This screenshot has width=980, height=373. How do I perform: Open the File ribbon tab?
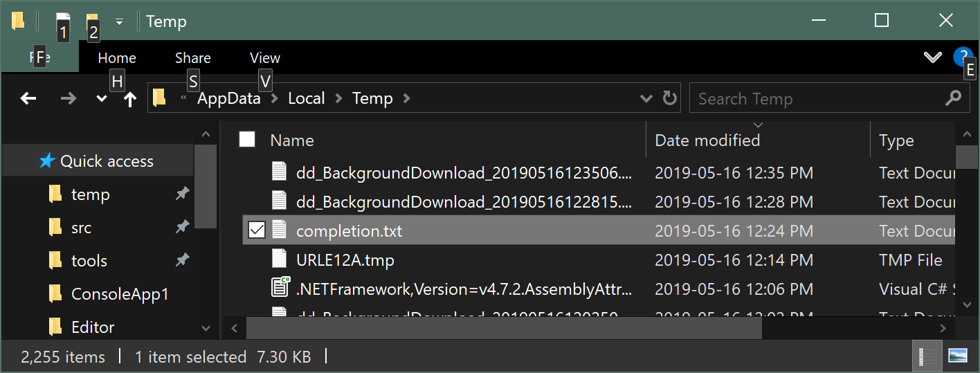coord(40,57)
